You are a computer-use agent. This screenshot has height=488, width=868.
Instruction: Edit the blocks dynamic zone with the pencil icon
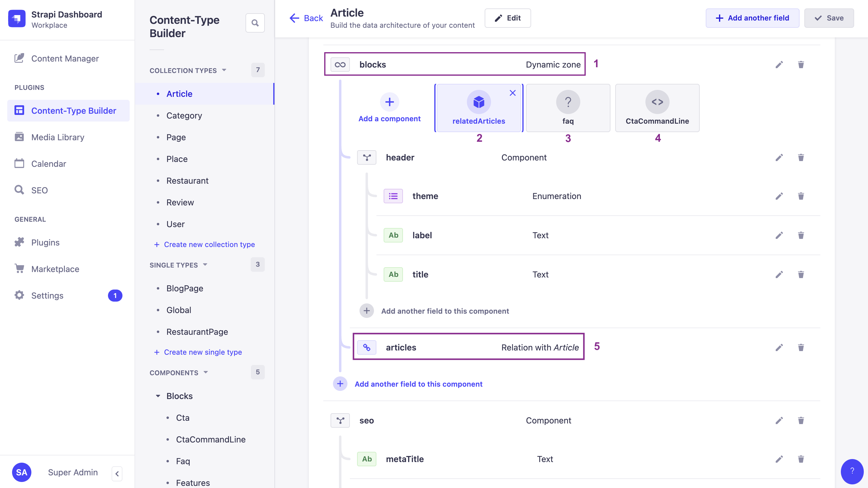(x=779, y=64)
